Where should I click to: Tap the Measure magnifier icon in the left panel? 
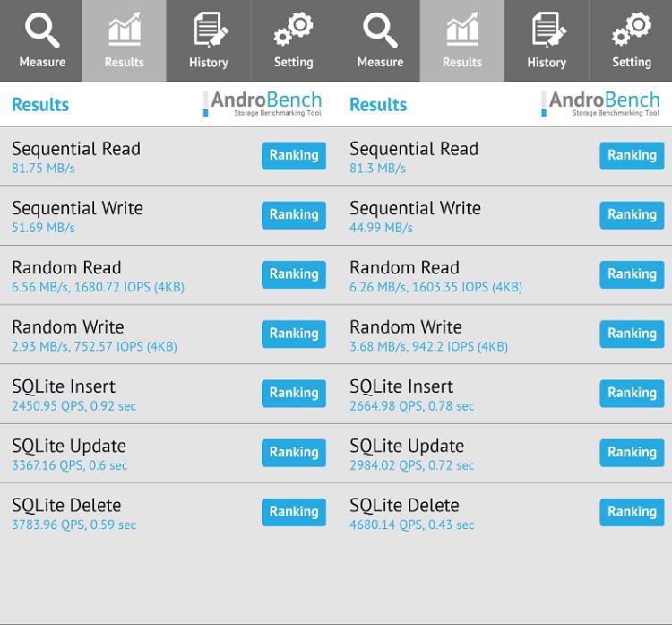point(41,30)
